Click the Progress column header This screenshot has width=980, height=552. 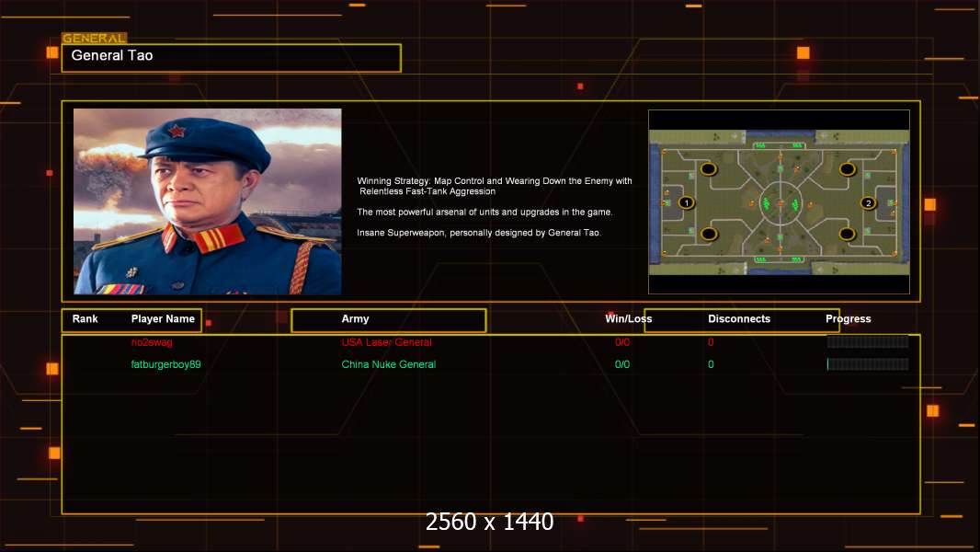[849, 319]
